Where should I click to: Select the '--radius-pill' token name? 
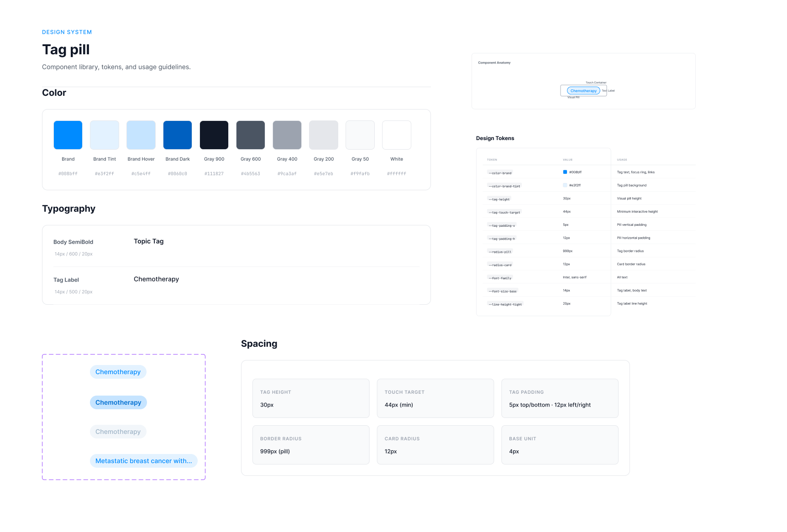pos(500,252)
